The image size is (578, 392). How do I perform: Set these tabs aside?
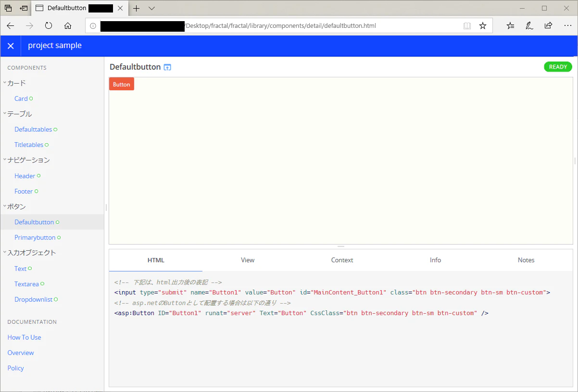tap(24, 8)
